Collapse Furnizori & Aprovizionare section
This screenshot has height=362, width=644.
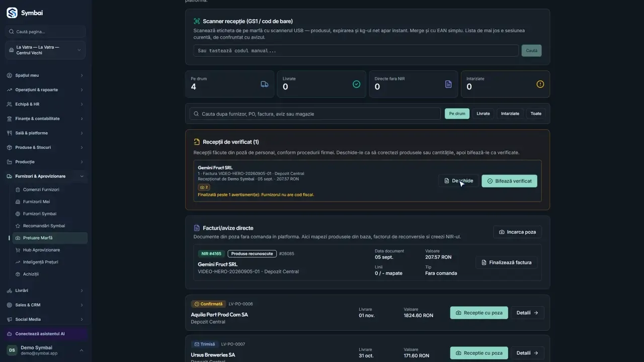(x=45, y=176)
